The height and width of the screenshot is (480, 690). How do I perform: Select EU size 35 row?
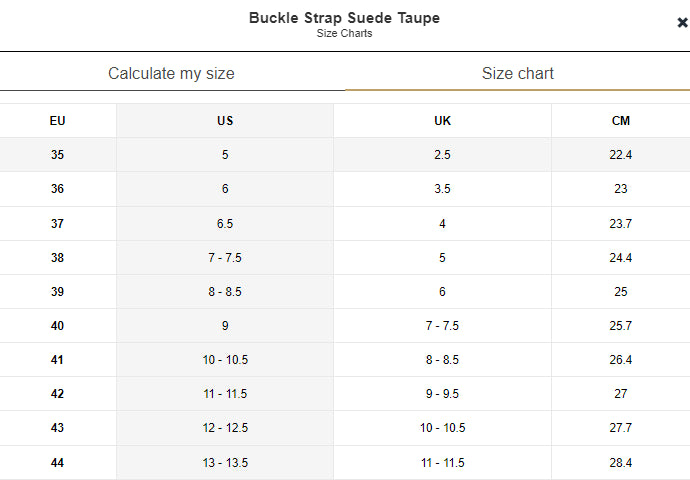[57, 155]
